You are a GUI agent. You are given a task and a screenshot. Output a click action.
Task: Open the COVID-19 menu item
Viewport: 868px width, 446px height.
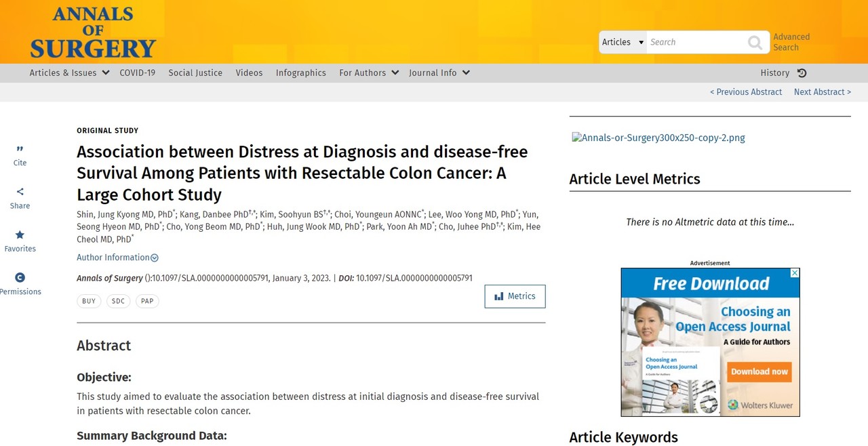[x=137, y=73]
